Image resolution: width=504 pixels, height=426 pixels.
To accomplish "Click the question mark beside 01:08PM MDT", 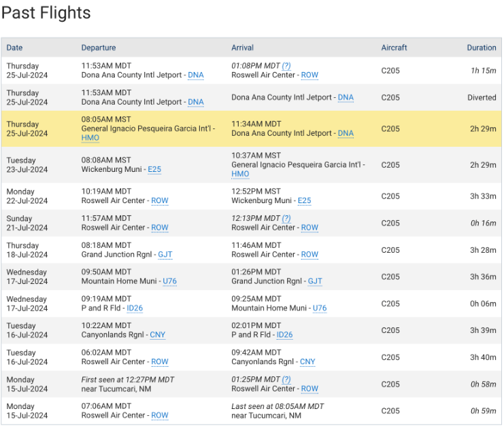I will coord(286,66).
